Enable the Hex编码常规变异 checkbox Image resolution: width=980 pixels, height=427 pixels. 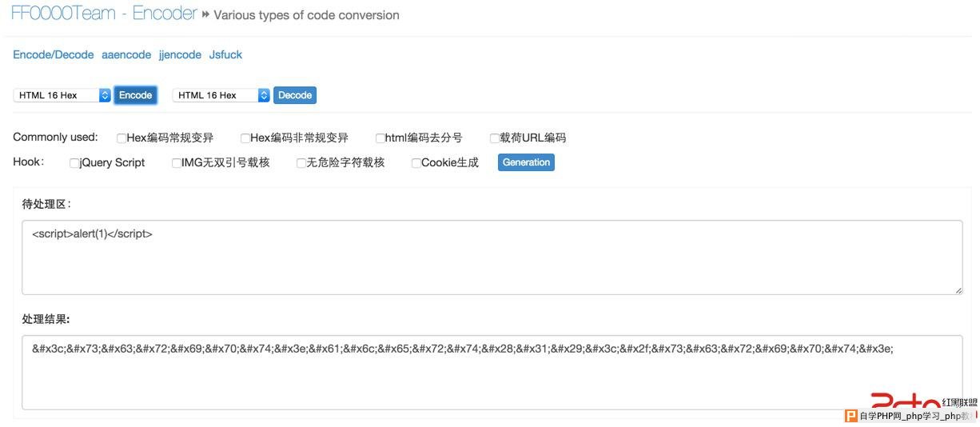pyautogui.click(x=122, y=138)
